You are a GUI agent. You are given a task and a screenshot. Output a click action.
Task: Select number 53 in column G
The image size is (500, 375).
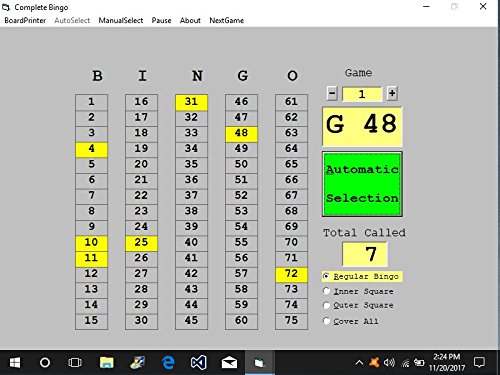point(241,212)
